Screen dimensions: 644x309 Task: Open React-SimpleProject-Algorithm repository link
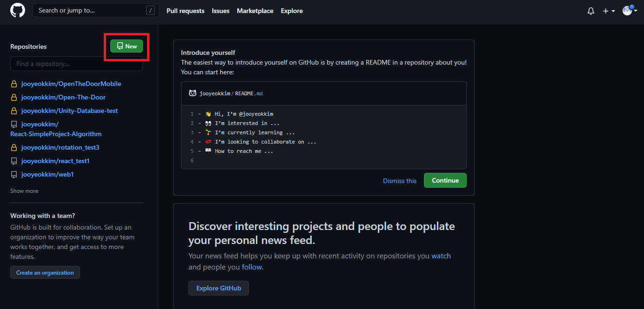[56, 134]
